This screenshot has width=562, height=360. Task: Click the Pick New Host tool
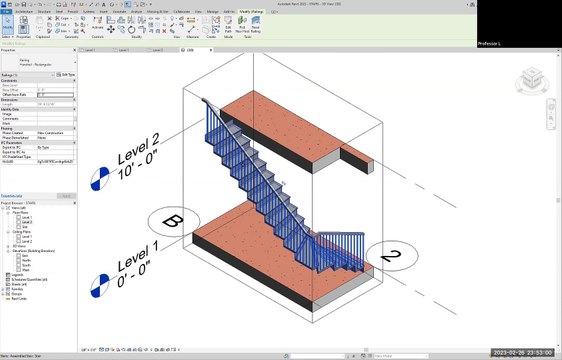pyautogui.click(x=242, y=24)
